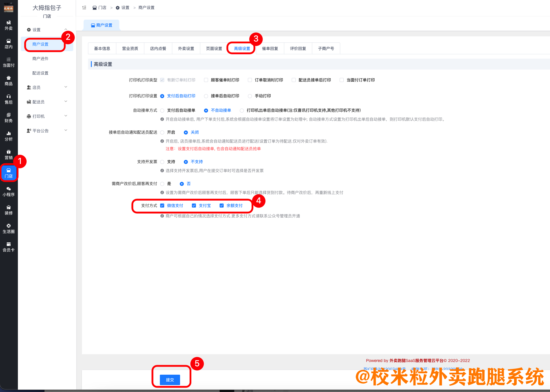Select the 营销 marketing gift icon
Image resolution: width=550 pixels, height=392 pixels.
pos(9,155)
